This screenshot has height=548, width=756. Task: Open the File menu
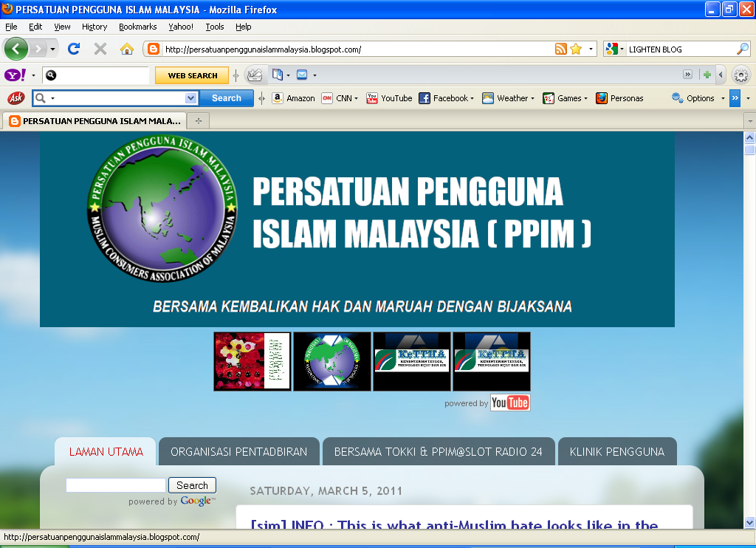tap(11, 27)
